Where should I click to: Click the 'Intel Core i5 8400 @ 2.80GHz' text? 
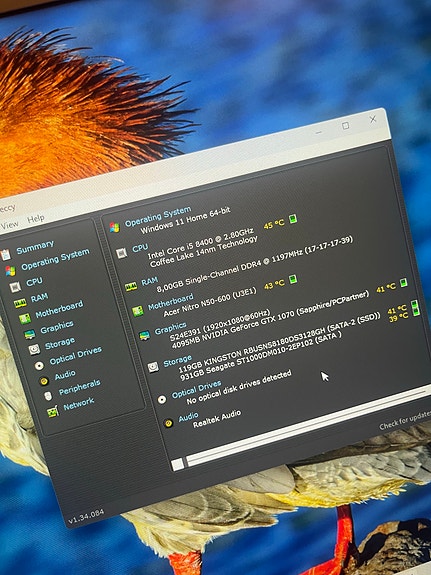pos(201,243)
